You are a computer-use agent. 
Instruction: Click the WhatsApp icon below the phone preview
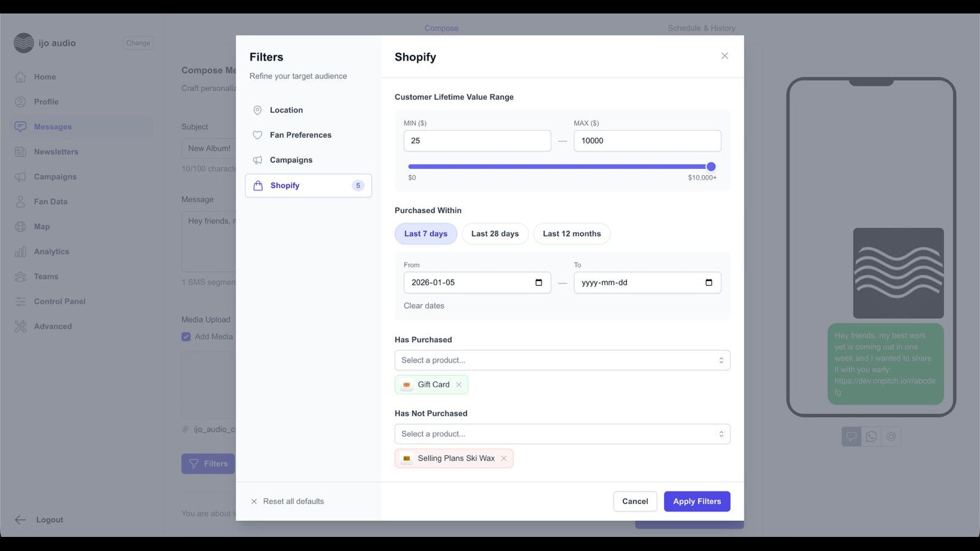pyautogui.click(x=872, y=437)
